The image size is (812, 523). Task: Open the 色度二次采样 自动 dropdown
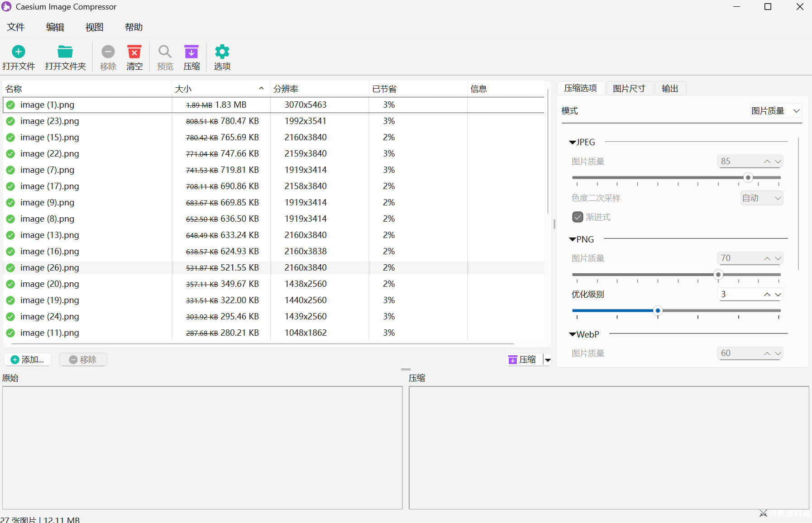tap(762, 198)
